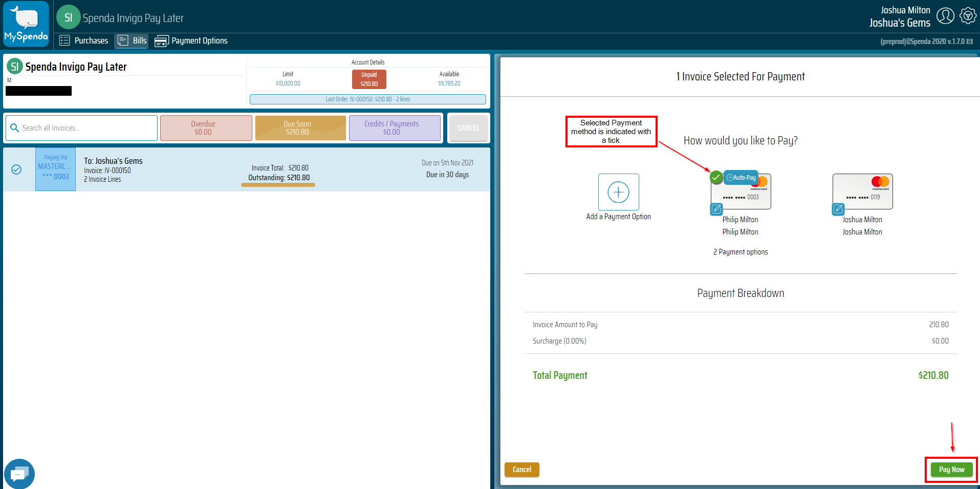Toggle selection tick for invoice IV-000150
The width and height of the screenshot is (980, 489).
tap(16, 169)
